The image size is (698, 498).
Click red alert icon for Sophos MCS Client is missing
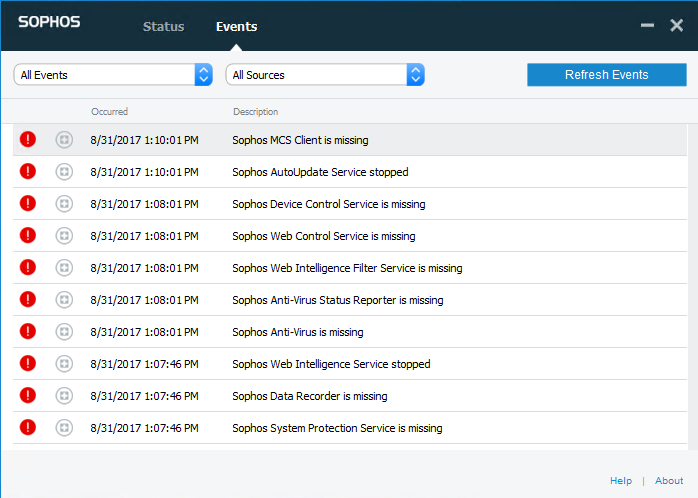click(28, 139)
